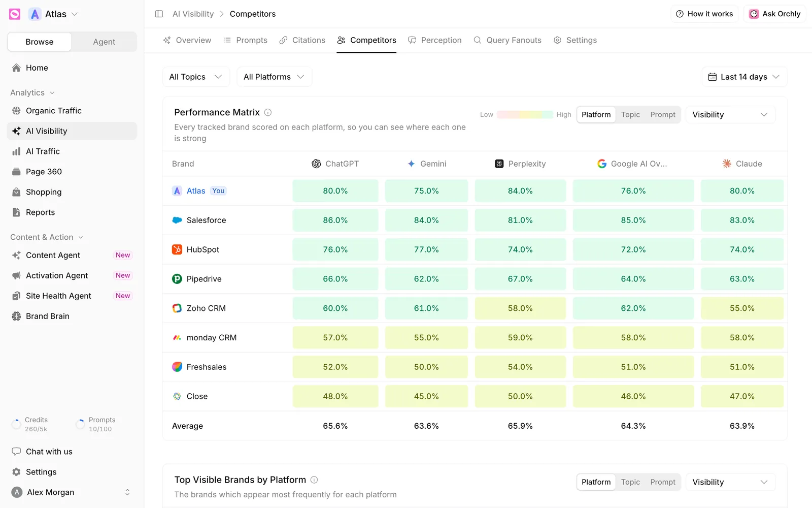812x508 pixels.
Task: Click the monday CRM brand row
Action: coord(475,338)
